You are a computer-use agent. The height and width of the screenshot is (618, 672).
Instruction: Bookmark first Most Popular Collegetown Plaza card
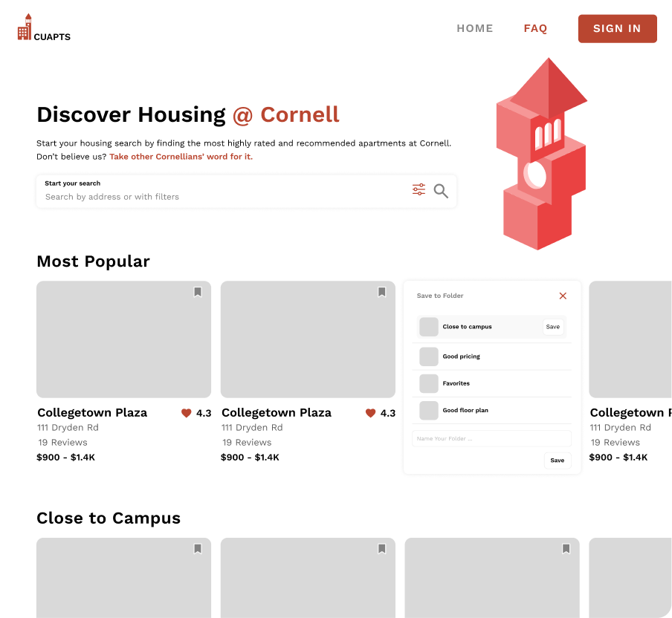198,292
